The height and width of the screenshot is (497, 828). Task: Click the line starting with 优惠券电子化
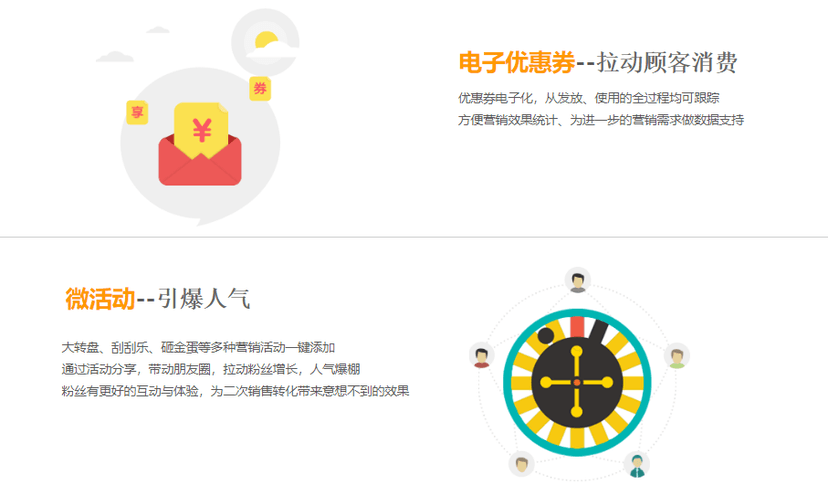point(589,98)
